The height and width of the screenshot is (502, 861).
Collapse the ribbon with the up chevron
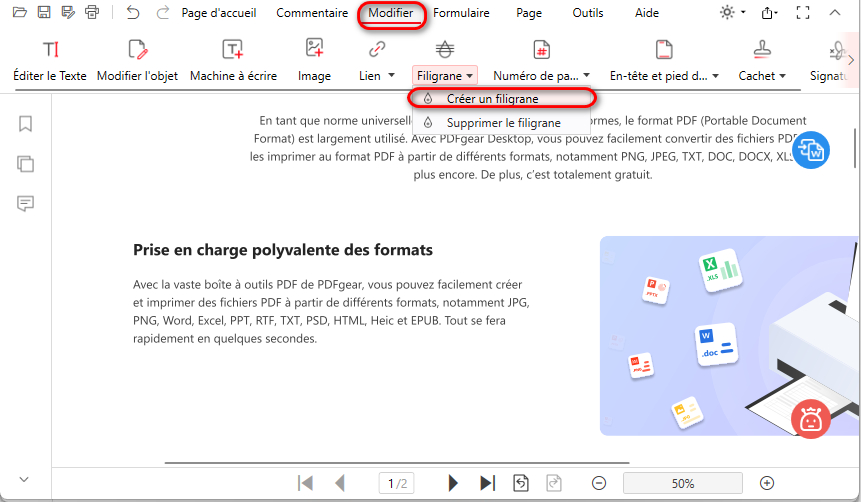coord(835,12)
